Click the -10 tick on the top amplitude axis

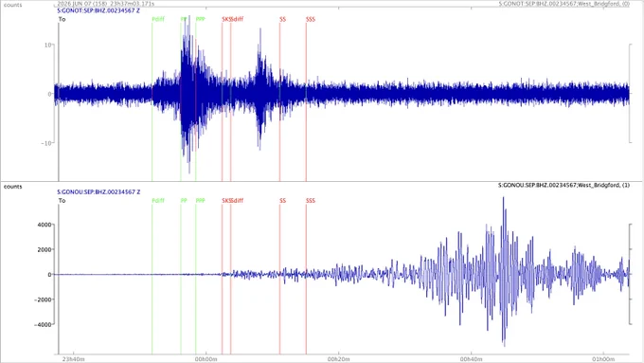pos(46,143)
